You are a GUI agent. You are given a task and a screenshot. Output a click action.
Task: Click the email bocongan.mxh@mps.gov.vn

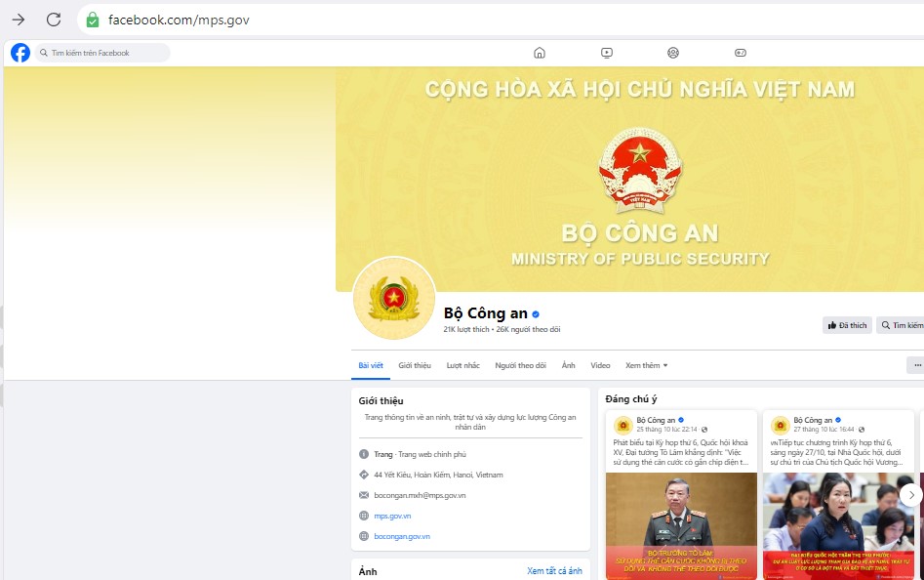(420, 495)
